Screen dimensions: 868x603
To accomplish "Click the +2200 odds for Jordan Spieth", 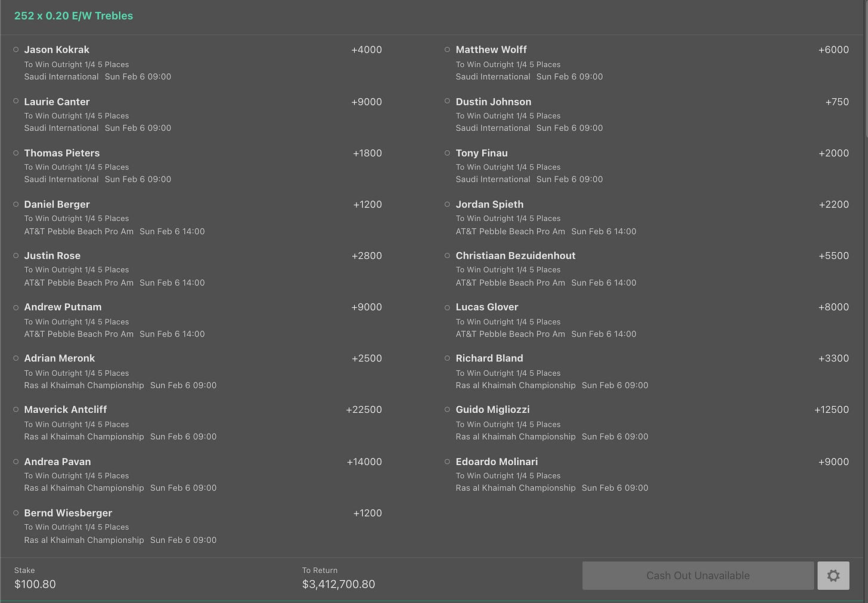I will point(833,204).
